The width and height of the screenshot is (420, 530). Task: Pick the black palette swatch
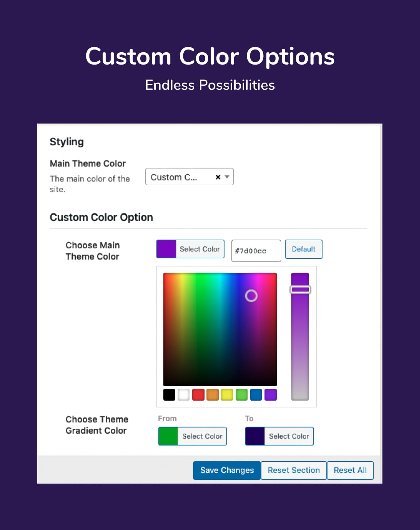click(169, 395)
